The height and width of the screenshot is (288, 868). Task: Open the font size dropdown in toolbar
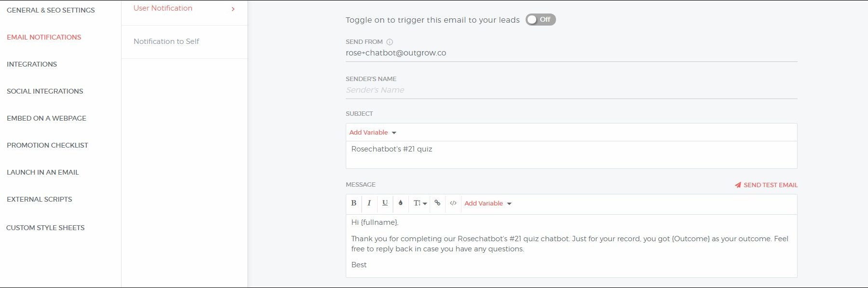420,203
